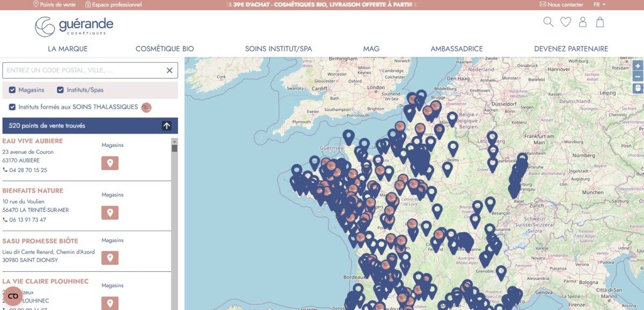Image resolution: width=644 pixels, height=310 pixels.
Task: Call BIENFAITS NATURE phone number
Action: click(x=25, y=220)
